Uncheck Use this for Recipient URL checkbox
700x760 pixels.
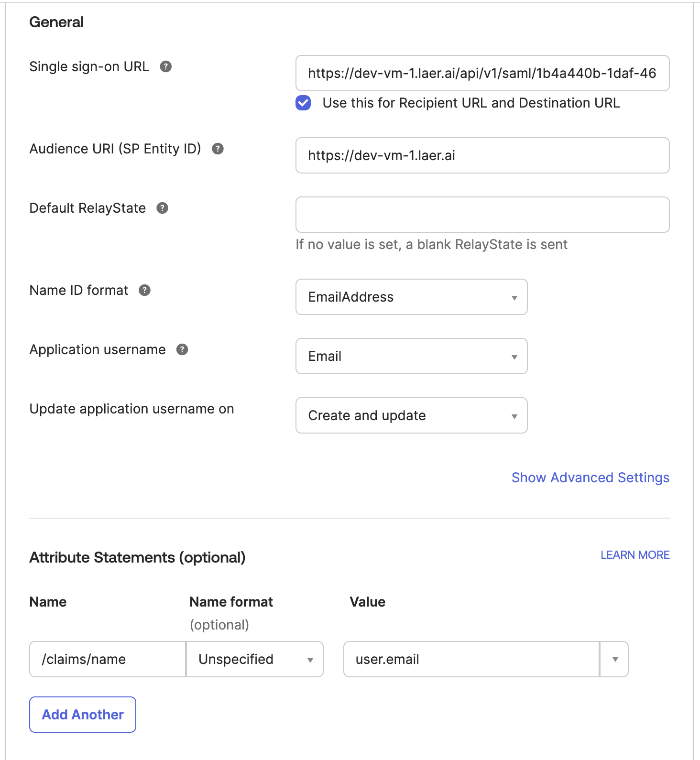tap(303, 103)
